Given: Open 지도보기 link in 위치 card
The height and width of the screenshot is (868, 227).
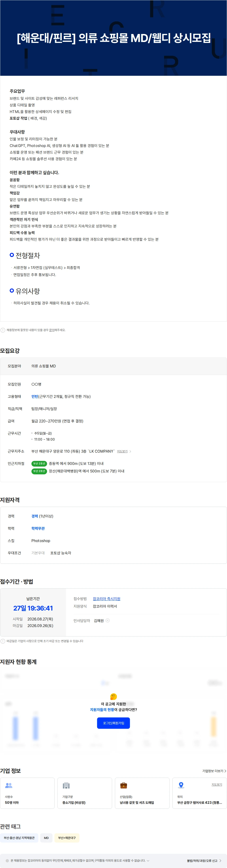Looking at the screenshot, I should (x=217, y=784).
